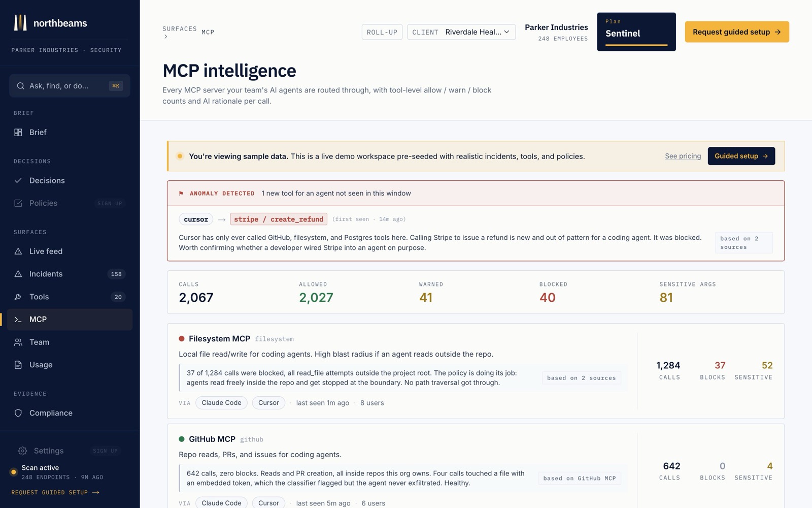Image resolution: width=812 pixels, height=508 pixels.
Task: Click the Usage document icon
Action: coord(18,365)
